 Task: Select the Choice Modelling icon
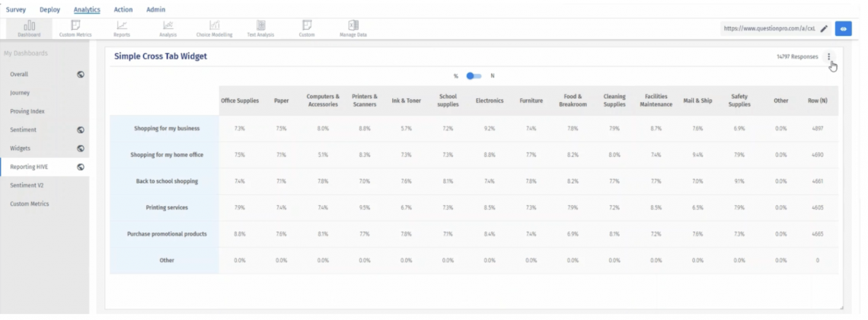pos(215,28)
